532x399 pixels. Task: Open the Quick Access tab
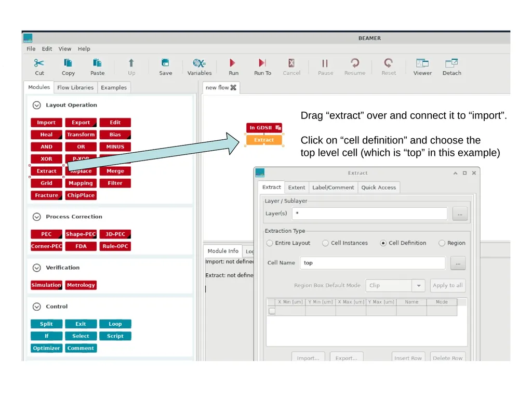[379, 187]
